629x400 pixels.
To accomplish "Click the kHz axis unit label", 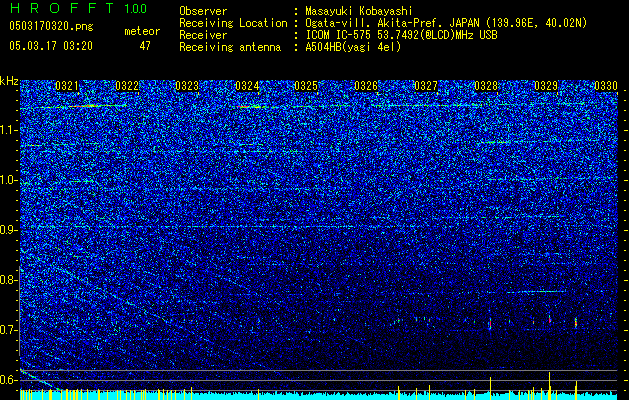I will point(9,81).
